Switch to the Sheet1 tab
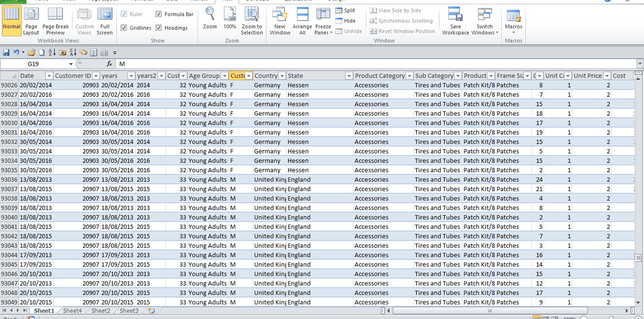Screen dimensions: 644x319 44,311
